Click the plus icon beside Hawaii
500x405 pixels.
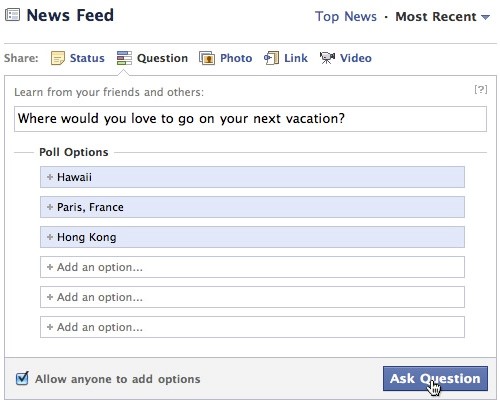pyautogui.click(x=50, y=177)
